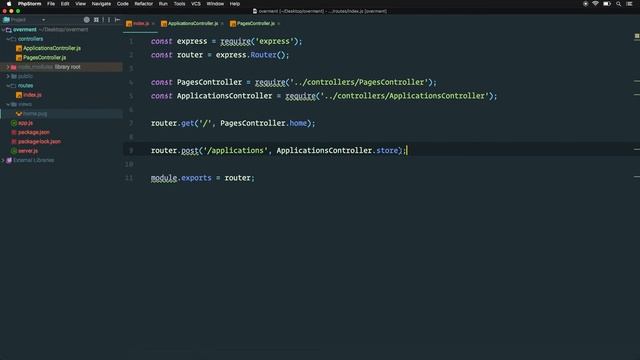Click the controllers folder icon

13,39
